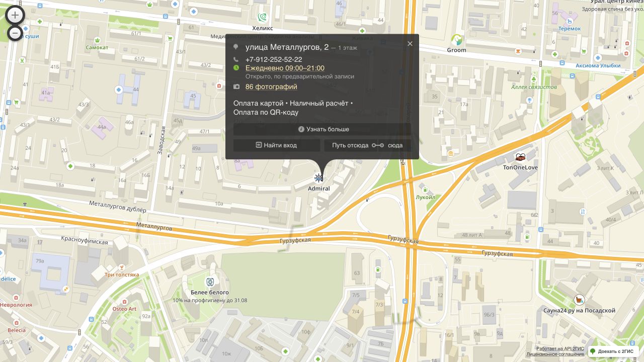Select the Теремок map marker icon
This screenshot has height=362, width=644.
570,21
